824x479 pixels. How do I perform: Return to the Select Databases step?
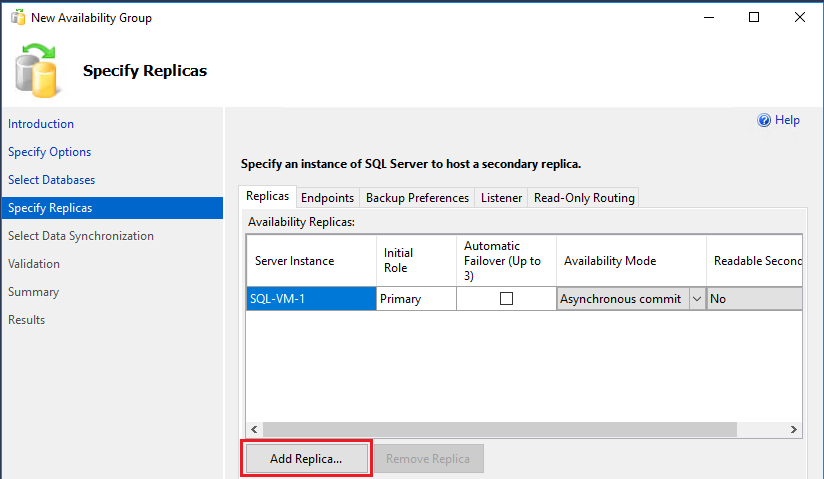coord(52,180)
